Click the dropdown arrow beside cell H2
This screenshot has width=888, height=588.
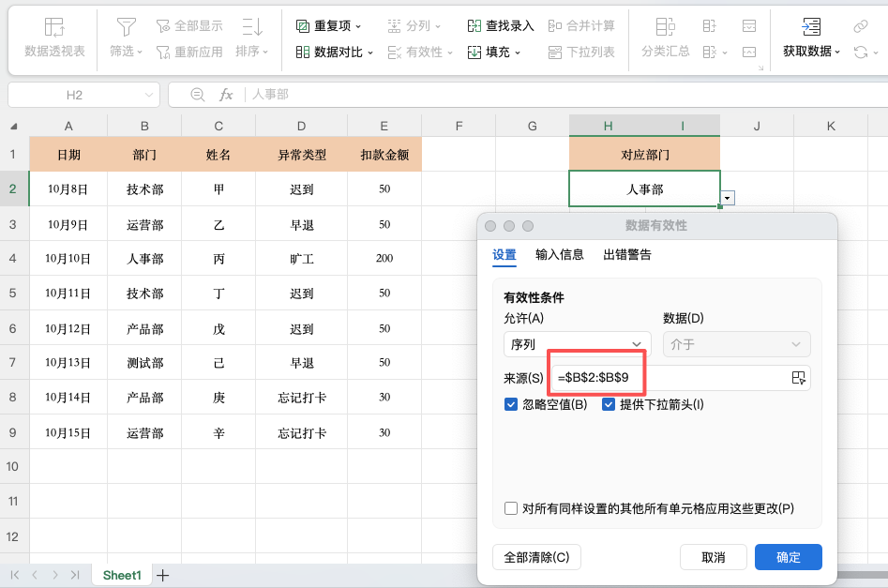(727, 198)
